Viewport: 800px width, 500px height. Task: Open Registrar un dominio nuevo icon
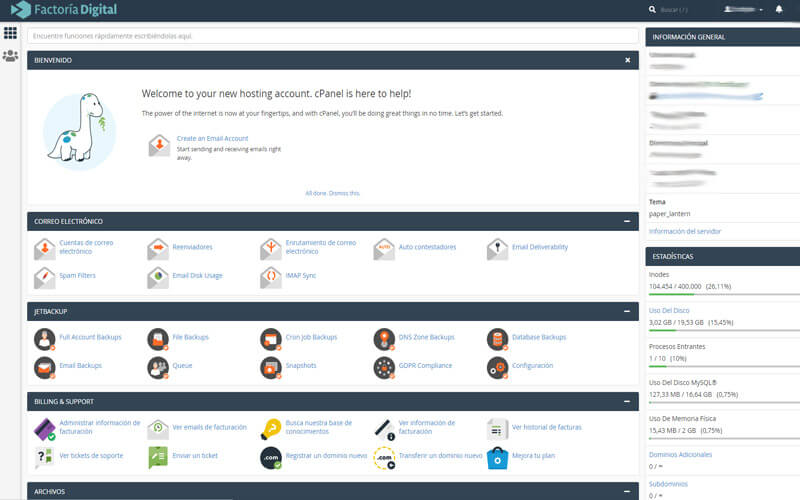coord(271,458)
